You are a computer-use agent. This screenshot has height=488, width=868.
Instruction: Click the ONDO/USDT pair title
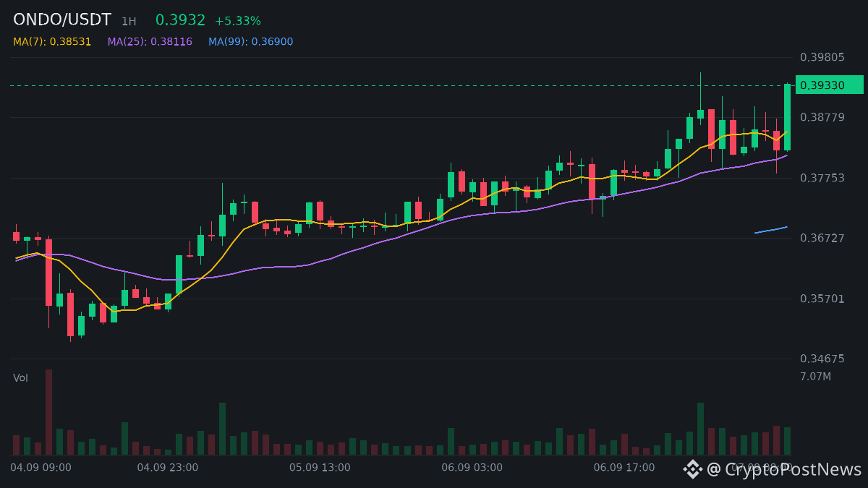pos(62,20)
